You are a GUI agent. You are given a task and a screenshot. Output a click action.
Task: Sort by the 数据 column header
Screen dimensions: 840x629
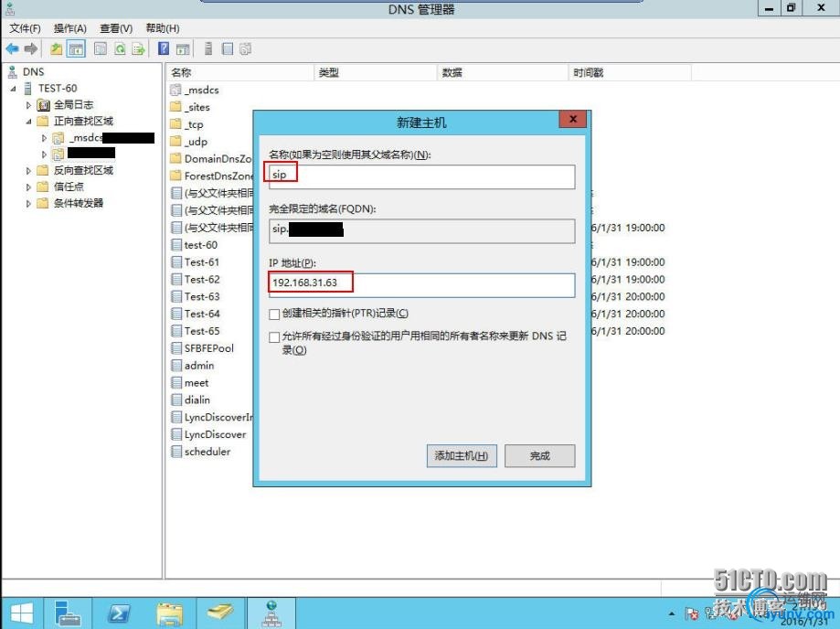pyautogui.click(x=503, y=72)
